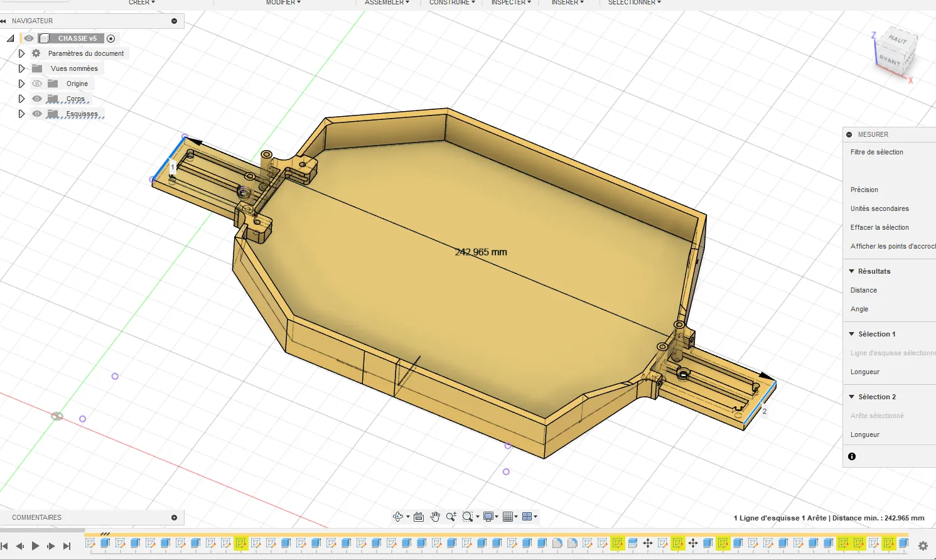This screenshot has width=936, height=560.
Task: Open the timeline settings gear
Action: click(x=923, y=546)
